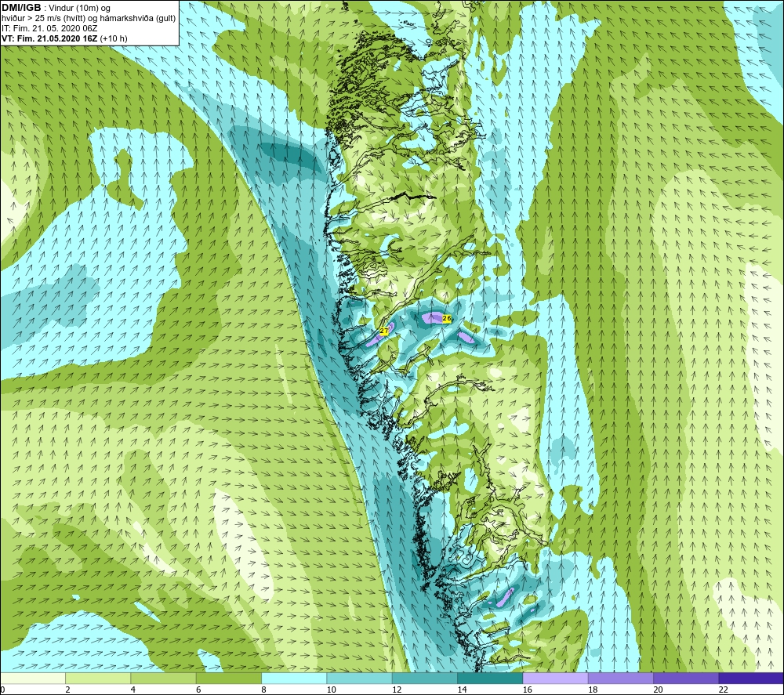Screen dimensions: 784x695
Task: Click the 'IT: Fim. 21. 05. 2020 06Z' line
Action: [49, 28]
